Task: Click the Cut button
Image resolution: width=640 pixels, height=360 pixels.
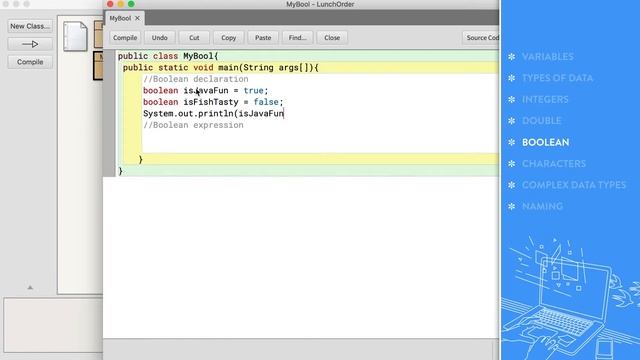Action: 194,38
